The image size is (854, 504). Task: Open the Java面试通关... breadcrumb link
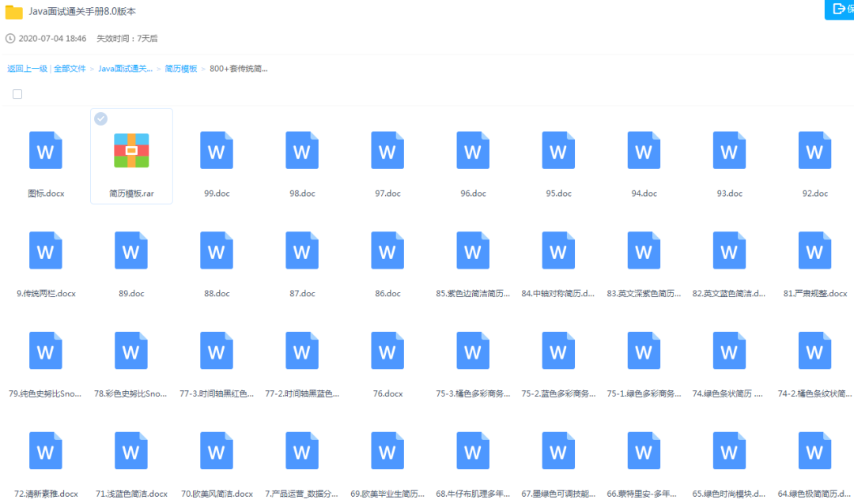125,69
